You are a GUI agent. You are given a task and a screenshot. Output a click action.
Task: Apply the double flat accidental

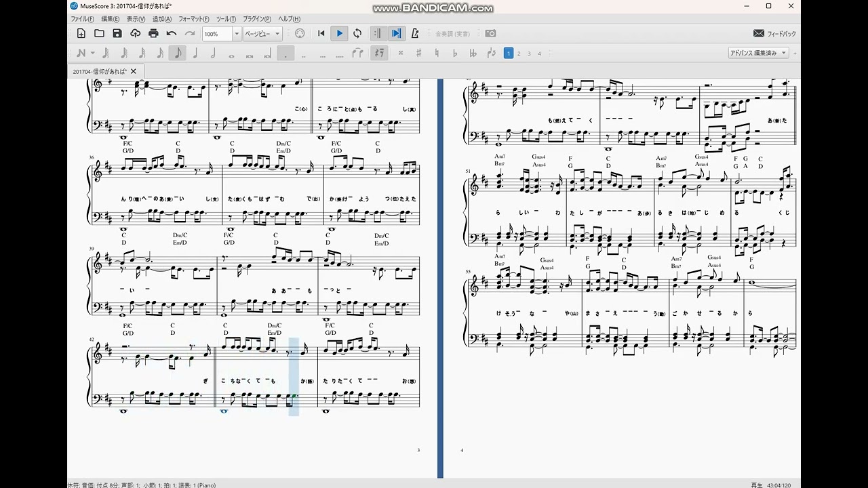pyautogui.click(x=473, y=53)
